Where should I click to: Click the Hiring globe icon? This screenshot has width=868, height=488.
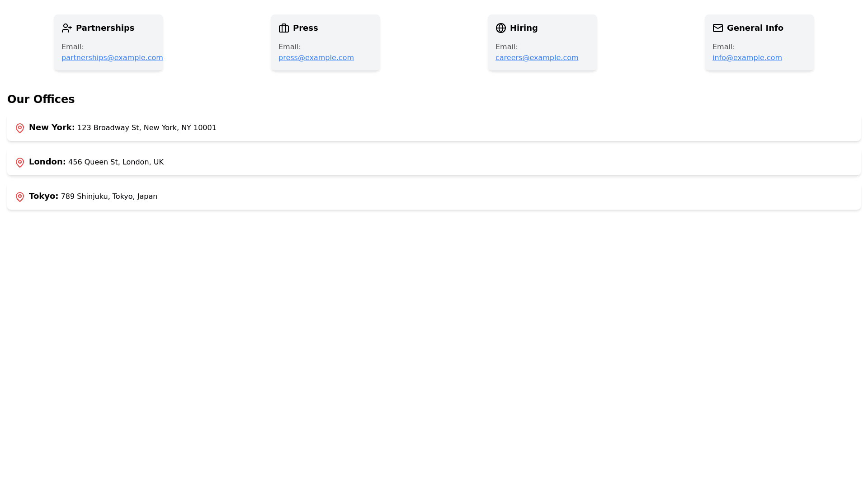[501, 28]
